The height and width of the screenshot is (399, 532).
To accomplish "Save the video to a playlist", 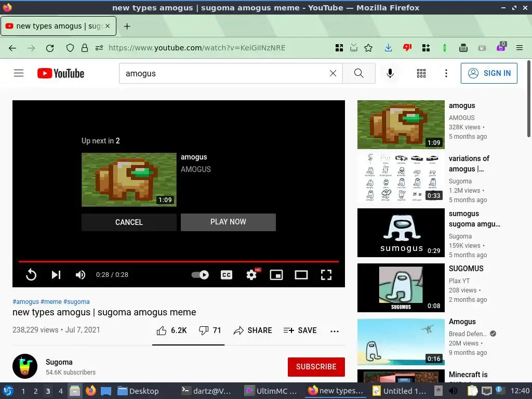I will tap(300, 330).
